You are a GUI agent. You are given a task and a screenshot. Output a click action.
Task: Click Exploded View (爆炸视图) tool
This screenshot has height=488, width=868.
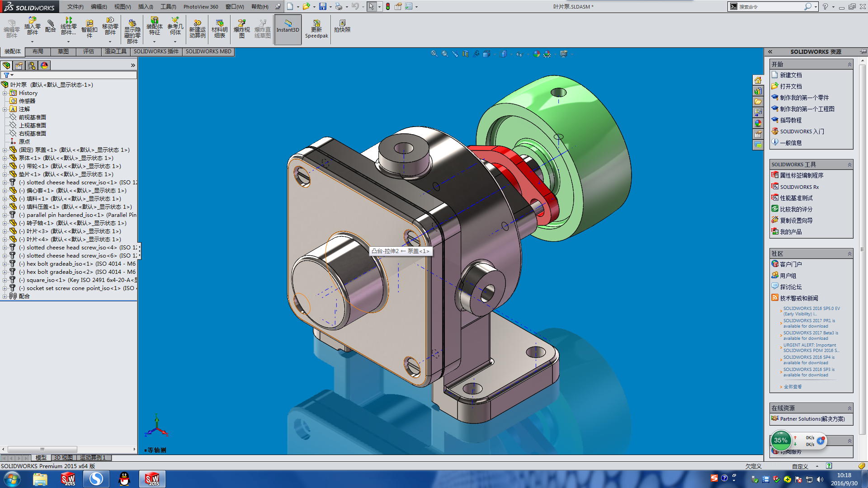tap(242, 28)
